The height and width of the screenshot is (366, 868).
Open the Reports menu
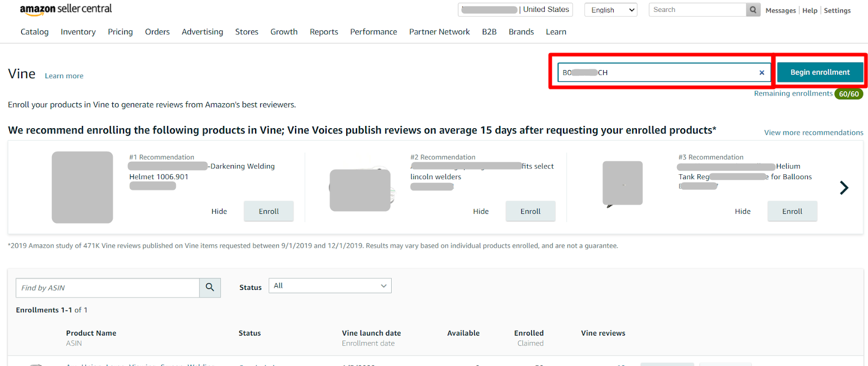point(324,32)
